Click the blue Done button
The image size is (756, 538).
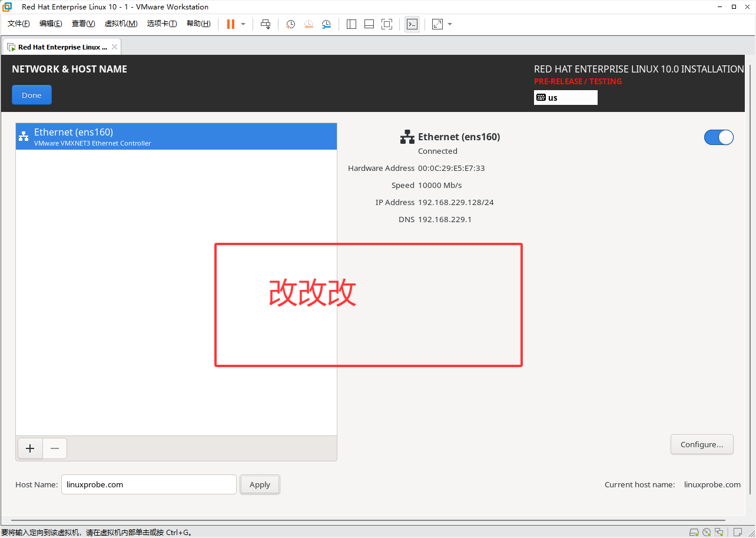click(32, 95)
